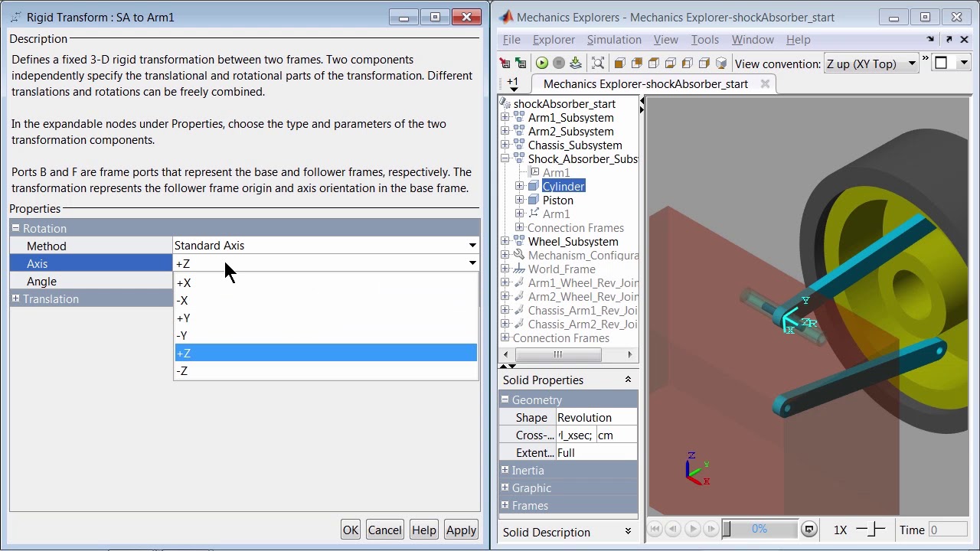Click the MATLAB logo in Mechanics Explorers title bar
This screenshot has height=551, width=980.
(x=506, y=17)
